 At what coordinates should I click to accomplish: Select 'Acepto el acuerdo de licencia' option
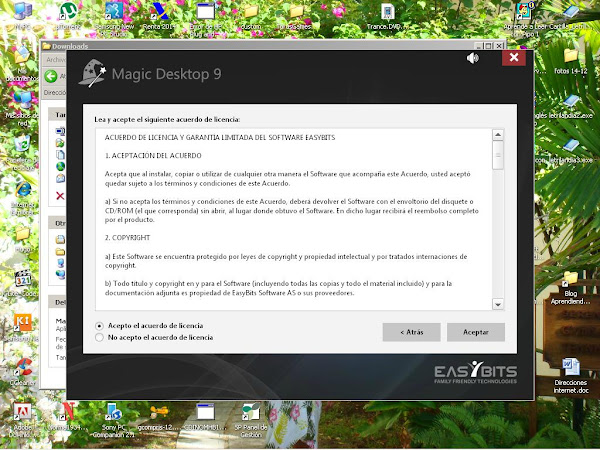coord(99,326)
